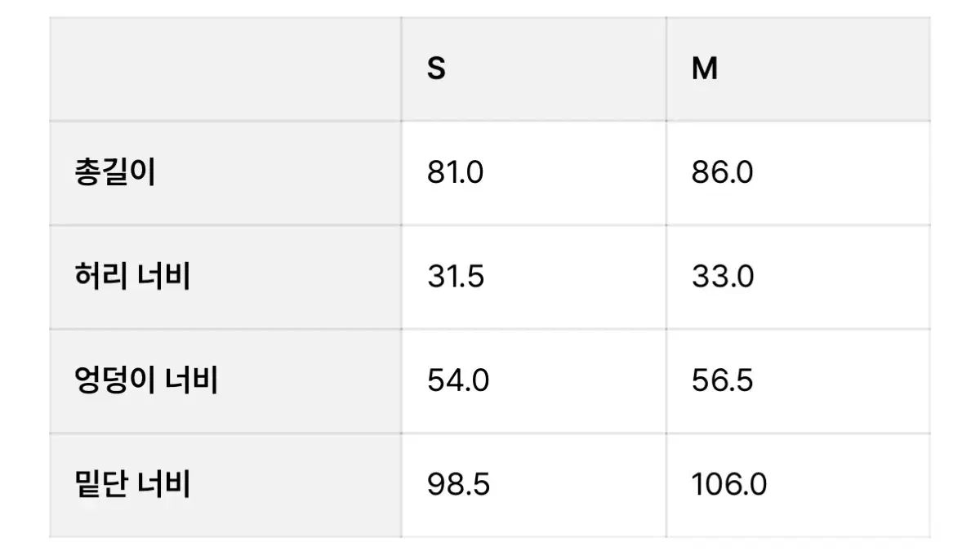Click the M size column header
980x560 pixels.
tap(704, 69)
